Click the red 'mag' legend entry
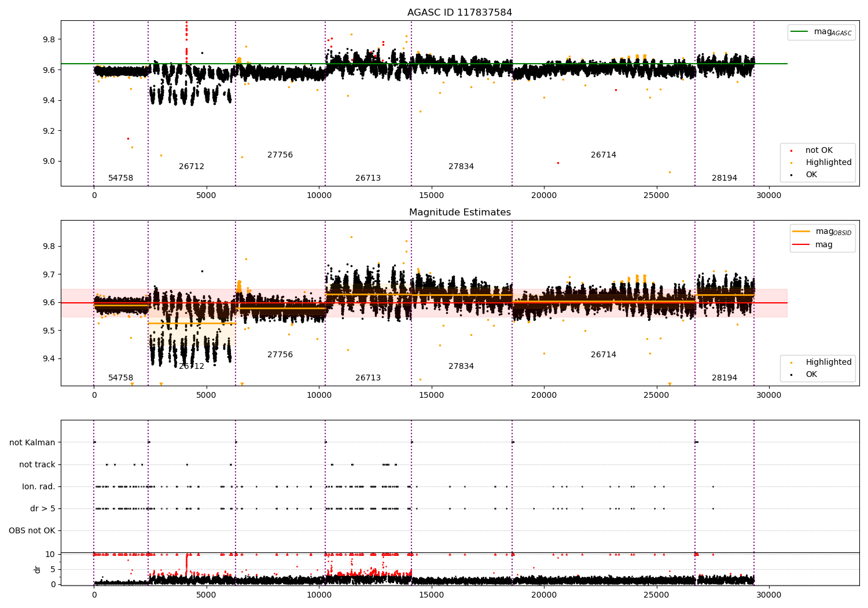This screenshot has width=868, height=608. pos(812,245)
